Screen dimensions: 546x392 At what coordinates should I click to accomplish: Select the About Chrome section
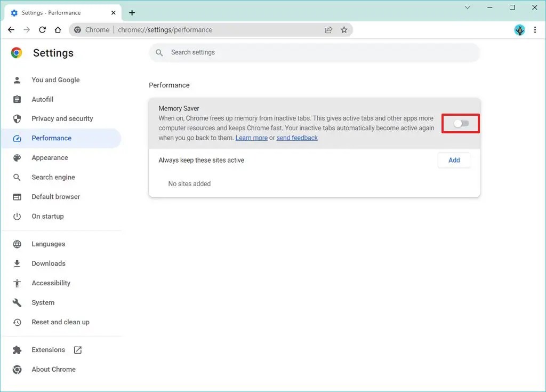click(x=53, y=369)
